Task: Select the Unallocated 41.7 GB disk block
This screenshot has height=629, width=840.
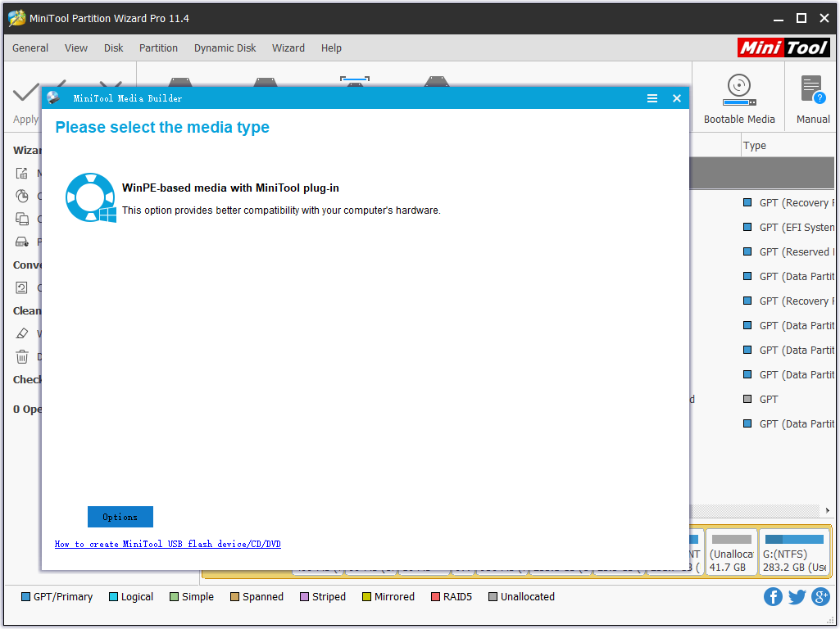Action: pyautogui.click(x=731, y=553)
